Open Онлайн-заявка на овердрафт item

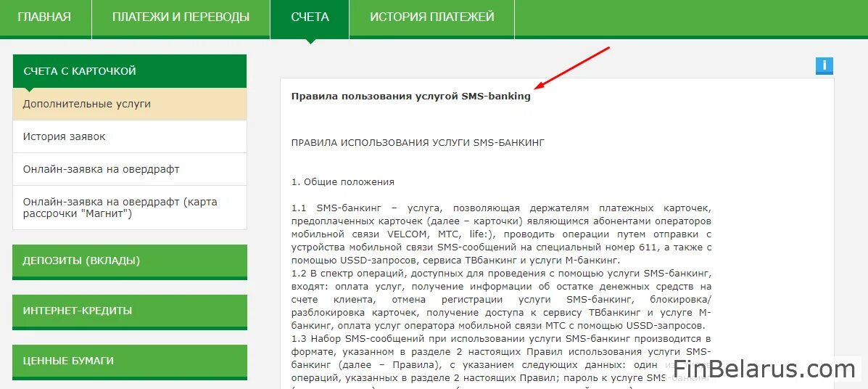point(130,169)
